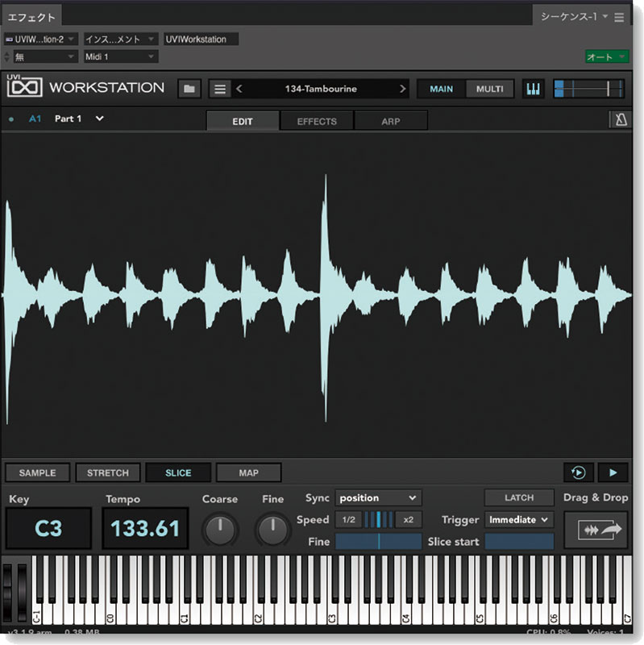The image size is (644, 645).
Task: Click the C3 key on keyboard
Action: point(332,613)
